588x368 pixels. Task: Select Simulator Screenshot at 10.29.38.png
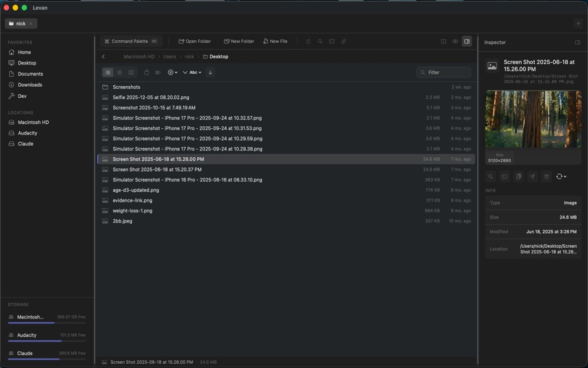point(286,149)
